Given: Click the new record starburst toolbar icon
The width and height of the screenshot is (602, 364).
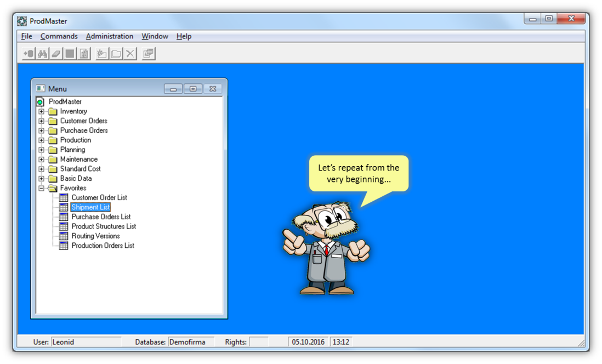Looking at the screenshot, I should [x=102, y=54].
